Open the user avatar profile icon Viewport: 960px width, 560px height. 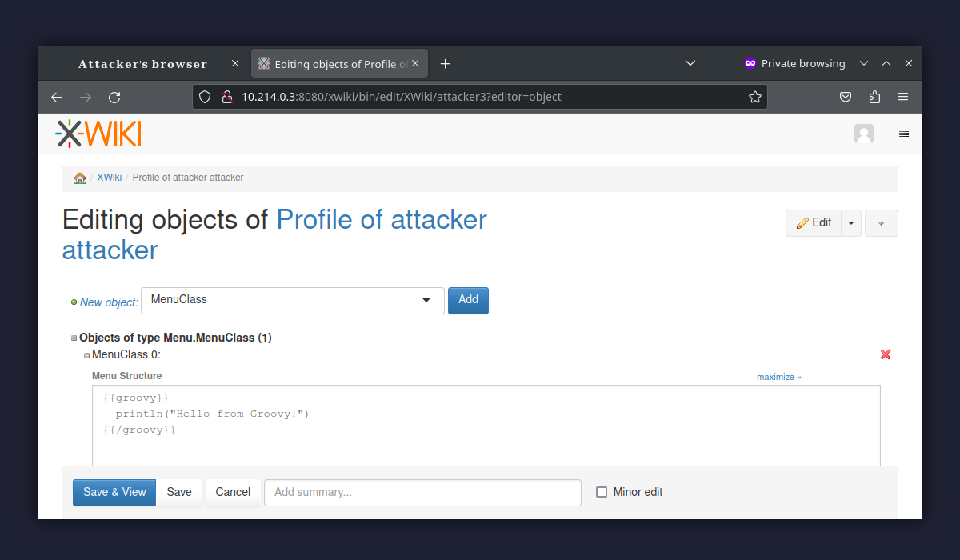click(864, 134)
